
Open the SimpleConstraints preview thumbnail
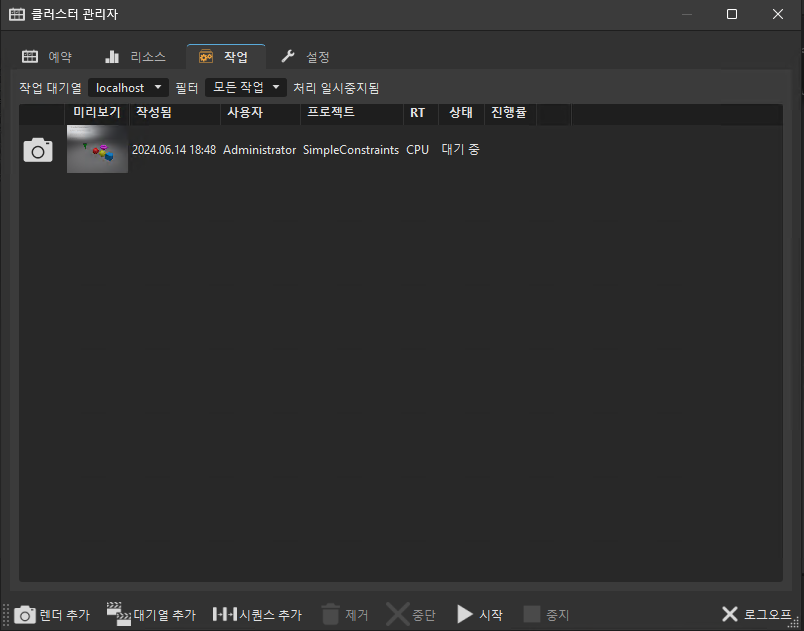[97, 149]
